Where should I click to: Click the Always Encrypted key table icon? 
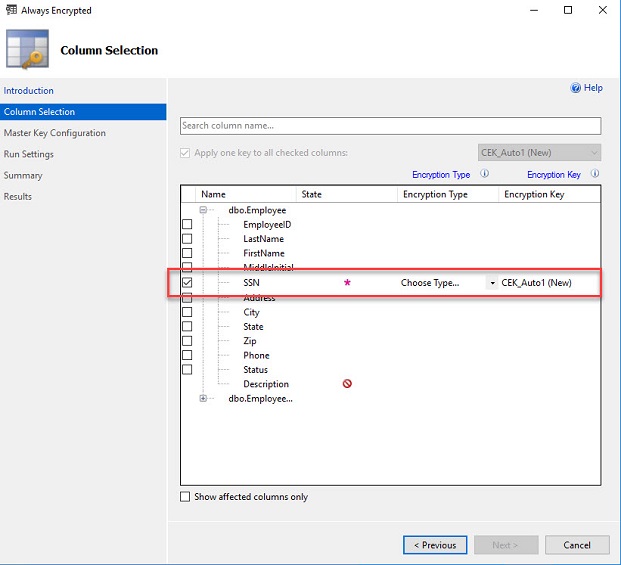pos(27,49)
